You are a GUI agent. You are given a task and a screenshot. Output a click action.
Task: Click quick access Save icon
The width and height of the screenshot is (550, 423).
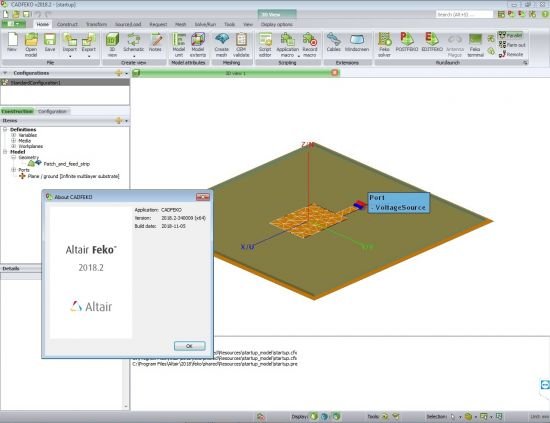coord(27,14)
